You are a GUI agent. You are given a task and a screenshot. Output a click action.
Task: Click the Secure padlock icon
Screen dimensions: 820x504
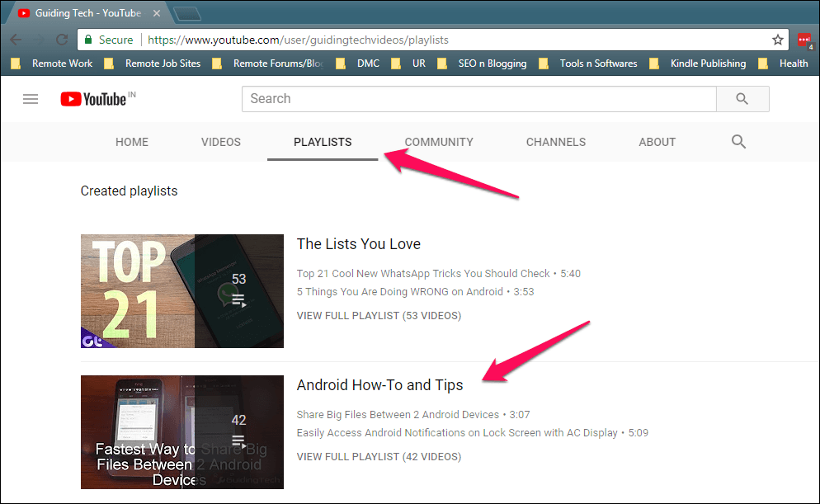click(89, 40)
